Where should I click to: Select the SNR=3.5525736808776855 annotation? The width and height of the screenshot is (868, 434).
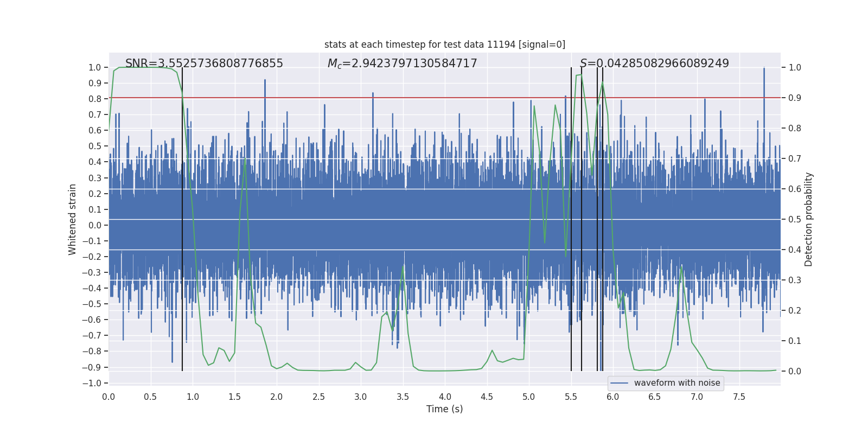click(204, 63)
